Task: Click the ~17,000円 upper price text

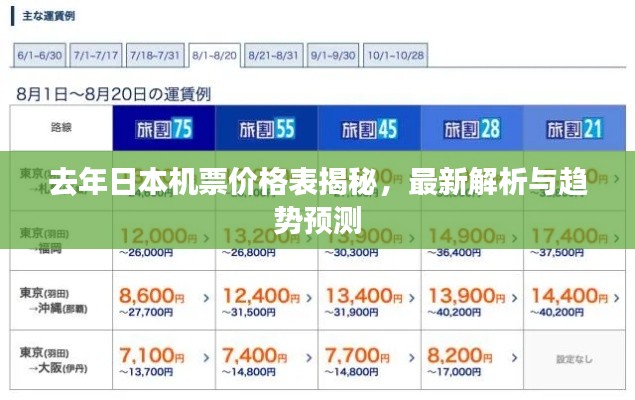Action: coord(454,372)
